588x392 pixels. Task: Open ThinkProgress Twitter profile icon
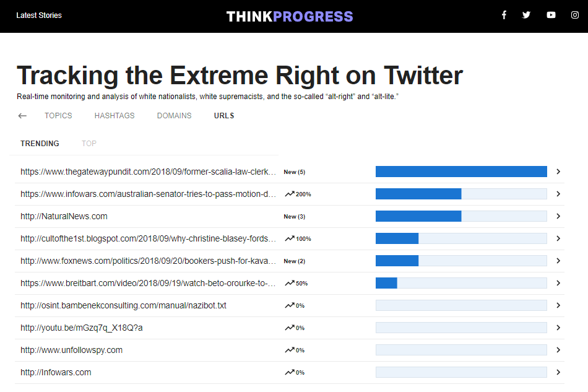coord(526,15)
